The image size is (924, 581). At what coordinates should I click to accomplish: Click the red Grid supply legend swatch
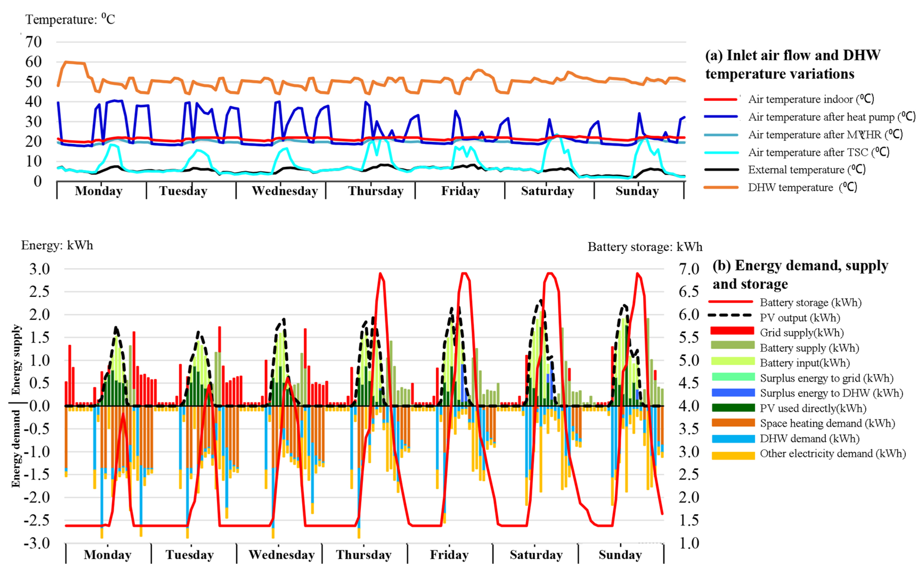click(x=732, y=331)
